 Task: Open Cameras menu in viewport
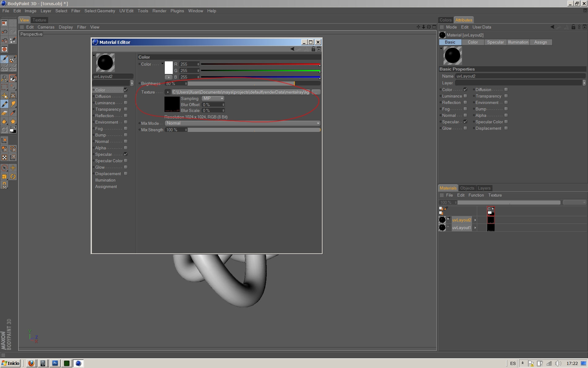coord(46,27)
